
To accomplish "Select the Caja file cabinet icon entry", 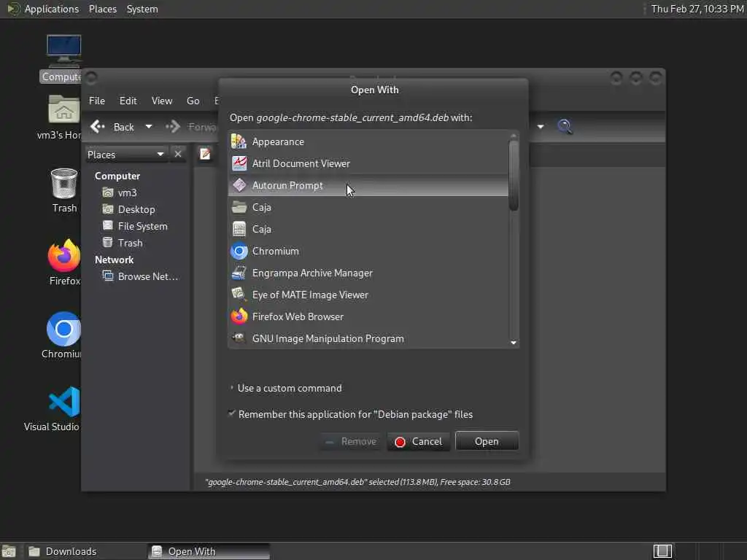I will point(239,229).
